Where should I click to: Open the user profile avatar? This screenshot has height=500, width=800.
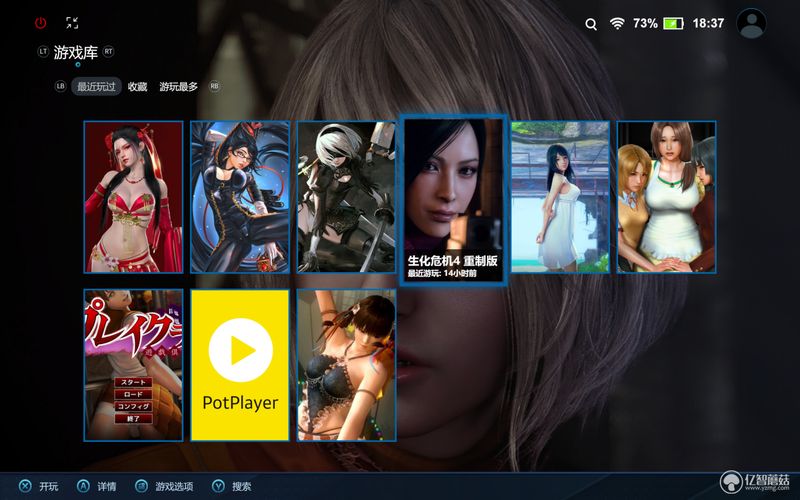pyautogui.click(x=751, y=23)
